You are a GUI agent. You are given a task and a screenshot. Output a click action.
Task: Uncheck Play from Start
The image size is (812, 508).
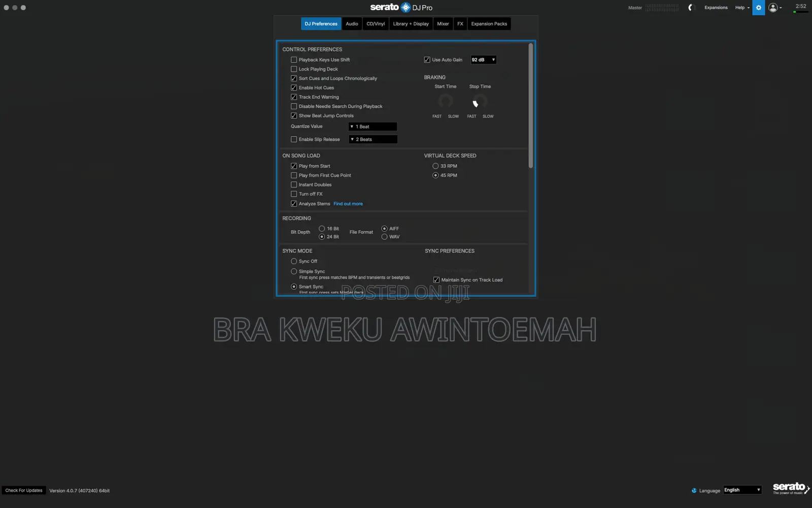[294, 166]
